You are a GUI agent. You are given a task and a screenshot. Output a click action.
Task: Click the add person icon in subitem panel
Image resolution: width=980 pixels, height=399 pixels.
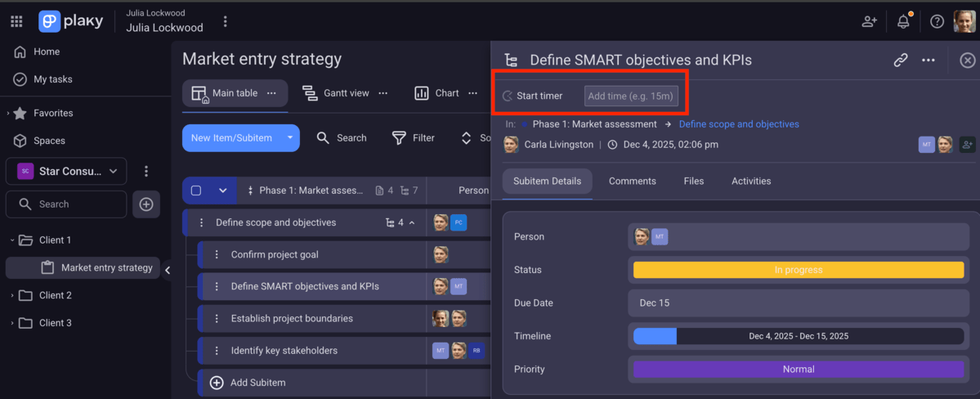click(967, 145)
